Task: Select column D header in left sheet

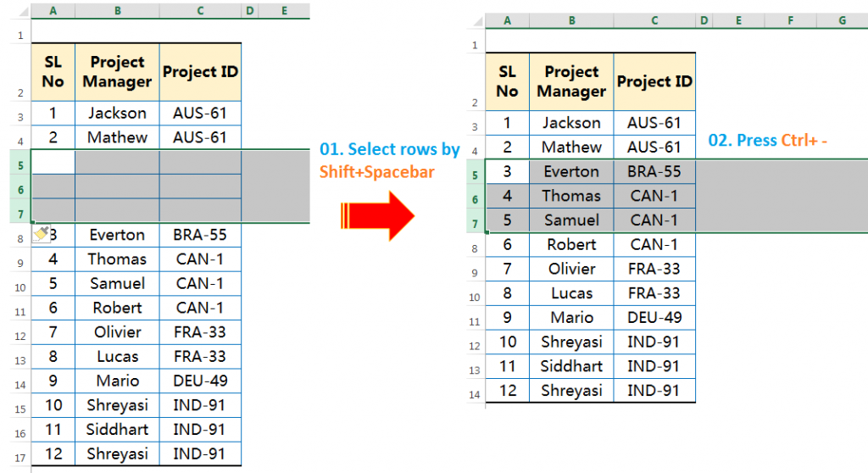Action: [250, 10]
